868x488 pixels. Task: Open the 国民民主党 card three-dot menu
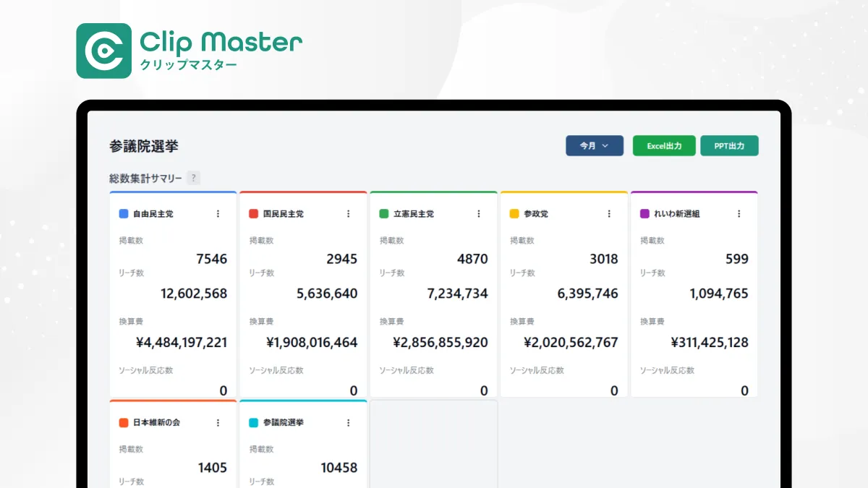pos(348,214)
